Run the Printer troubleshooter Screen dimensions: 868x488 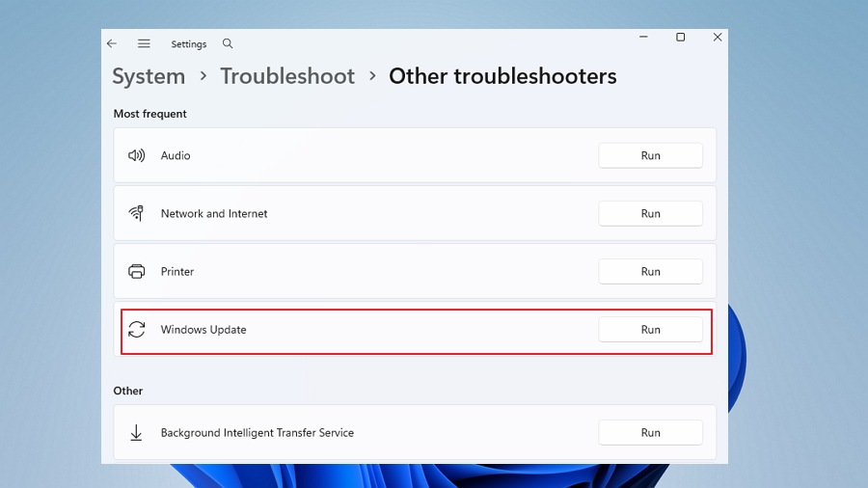(x=650, y=271)
